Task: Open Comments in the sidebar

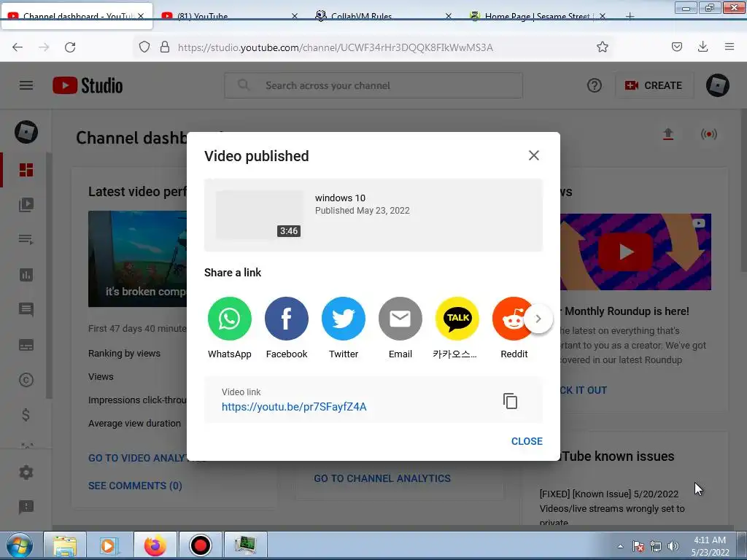Action: click(26, 309)
